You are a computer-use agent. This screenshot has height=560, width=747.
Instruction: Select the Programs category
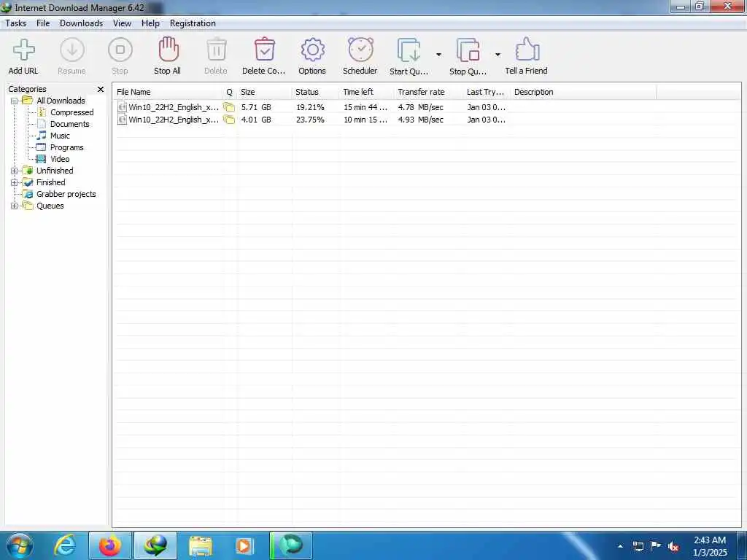tap(66, 147)
